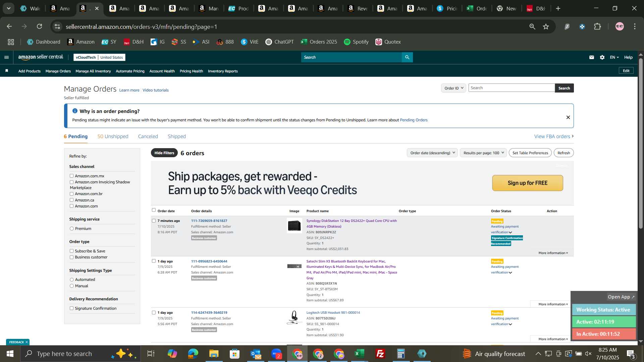
Task: Launch Excel from the taskbar
Action: pos(360,354)
